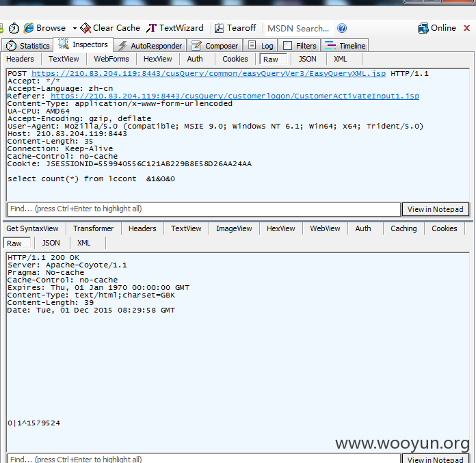The width and height of the screenshot is (476, 463).
Task: Open the Browse dropdown arrow
Action: (75, 28)
